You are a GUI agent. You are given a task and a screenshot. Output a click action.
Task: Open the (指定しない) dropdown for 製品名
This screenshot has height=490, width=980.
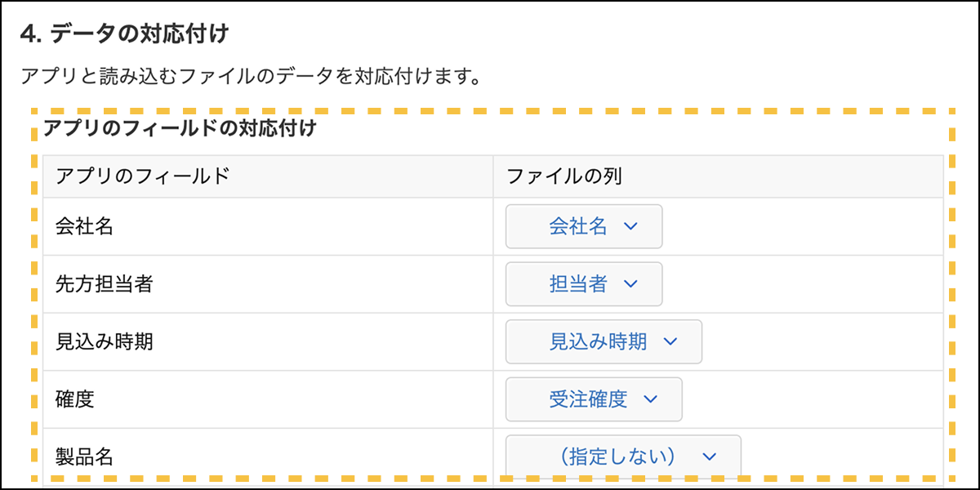pos(623,457)
